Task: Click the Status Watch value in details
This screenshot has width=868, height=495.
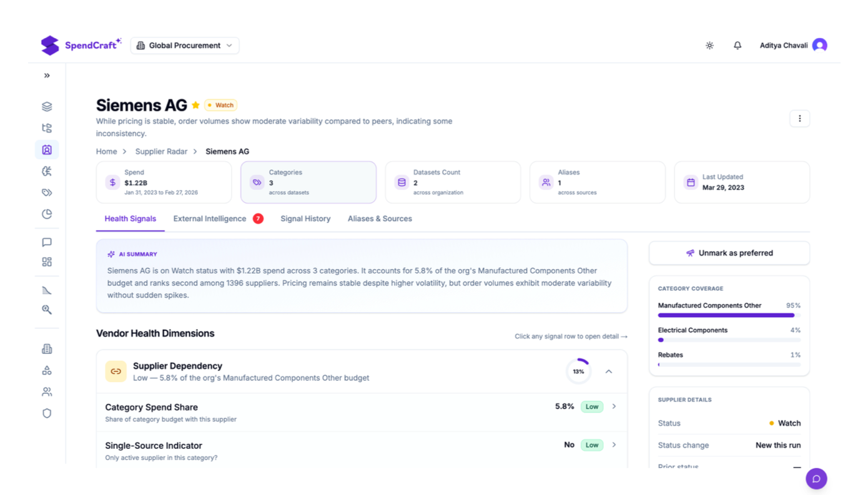Action: pyautogui.click(x=785, y=423)
